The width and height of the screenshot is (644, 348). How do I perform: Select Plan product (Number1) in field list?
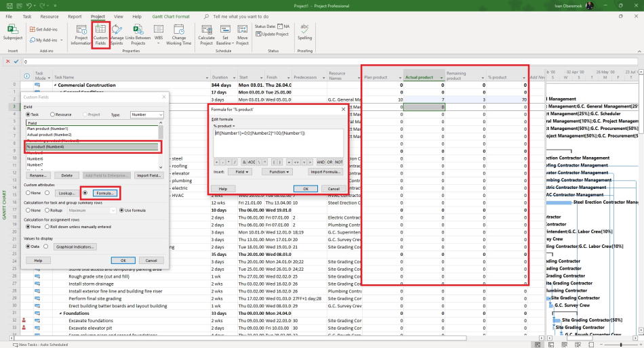[92, 129]
